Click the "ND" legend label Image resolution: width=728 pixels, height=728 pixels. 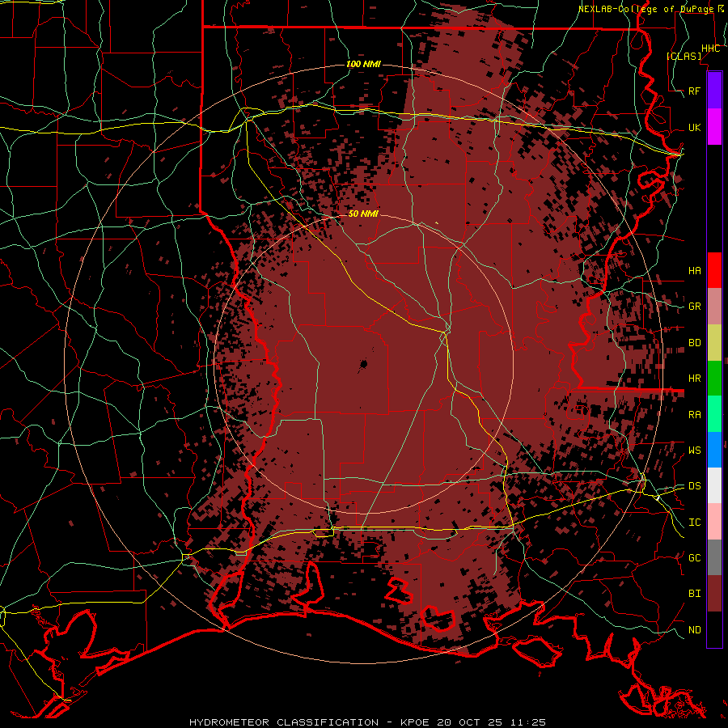(x=694, y=629)
